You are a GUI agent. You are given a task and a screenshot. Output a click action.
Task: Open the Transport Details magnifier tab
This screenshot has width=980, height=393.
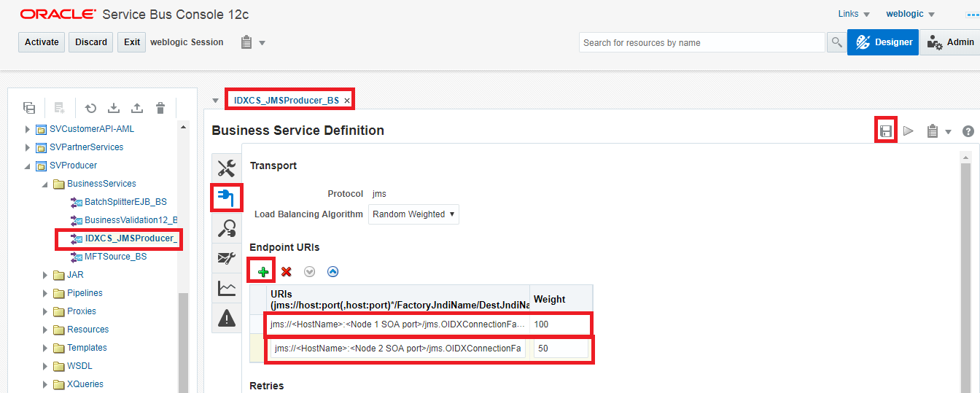tap(227, 228)
